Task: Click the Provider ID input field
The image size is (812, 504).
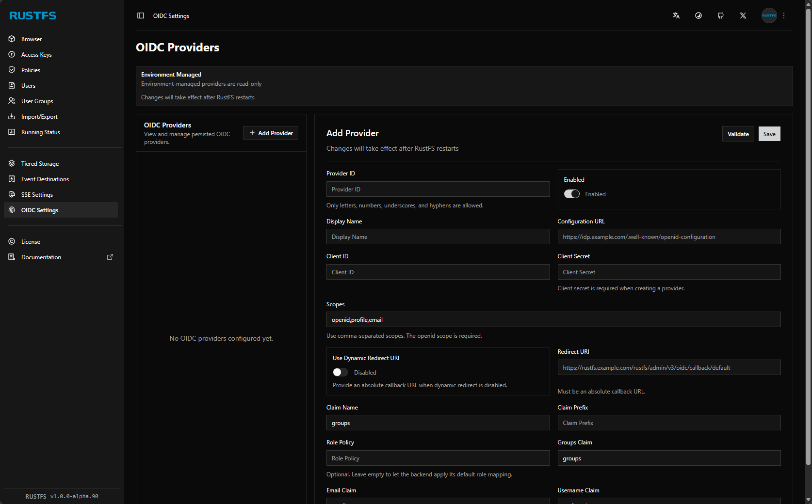Action: (438, 189)
